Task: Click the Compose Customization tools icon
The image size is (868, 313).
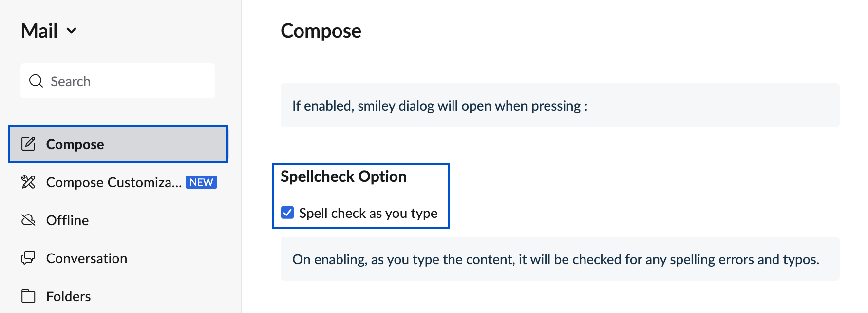Action: pyautogui.click(x=28, y=182)
